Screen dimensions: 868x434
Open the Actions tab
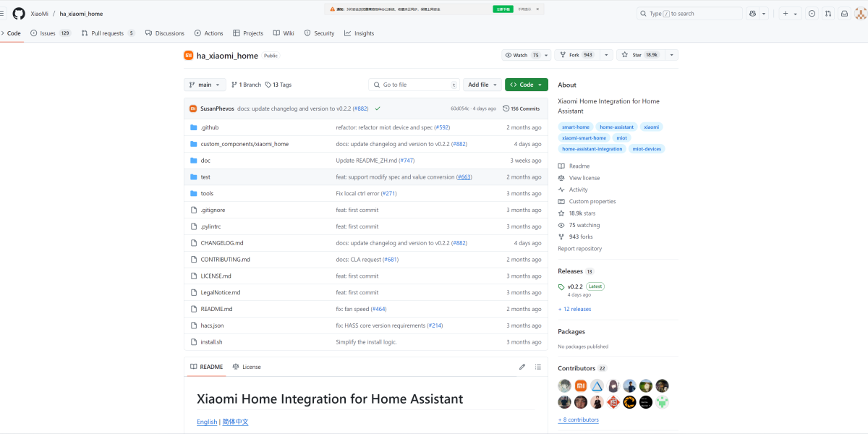point(209,33)
